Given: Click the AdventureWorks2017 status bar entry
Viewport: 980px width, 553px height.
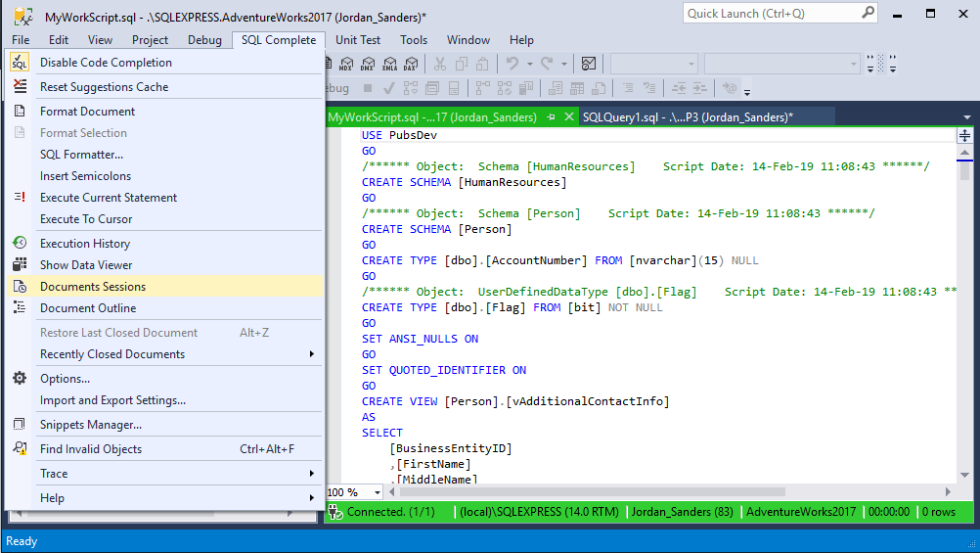Looking at the screenshot, I should [x=801, y=512].
